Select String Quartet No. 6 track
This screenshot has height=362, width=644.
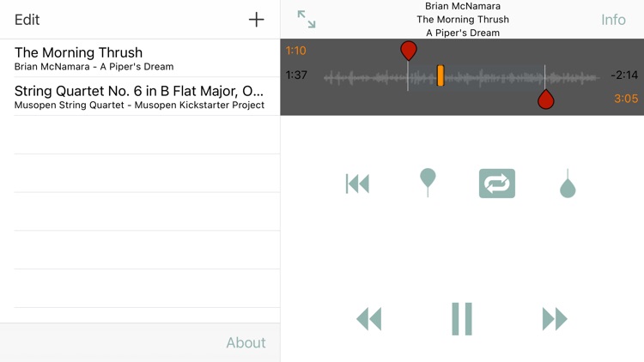pyautogui.click(x=140, y=96)
